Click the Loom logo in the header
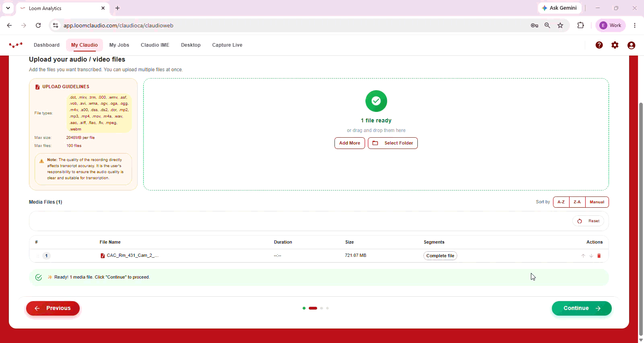Image resolution: width=644 pixels, height=343 pixels. click(16, 45)
